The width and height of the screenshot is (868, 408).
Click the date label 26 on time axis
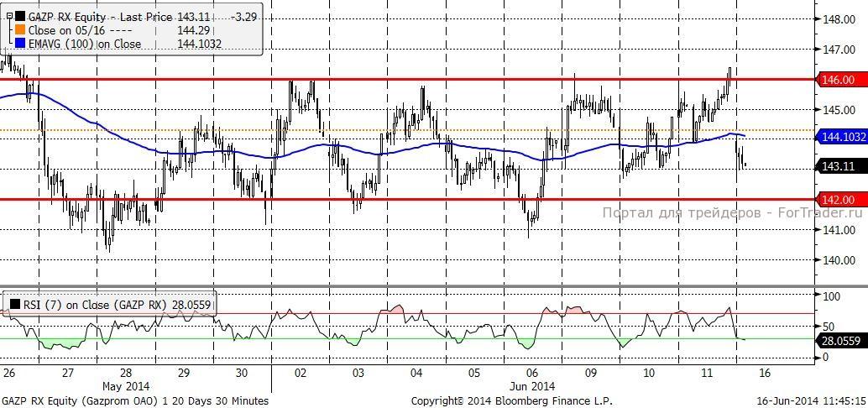click(8, 373)
